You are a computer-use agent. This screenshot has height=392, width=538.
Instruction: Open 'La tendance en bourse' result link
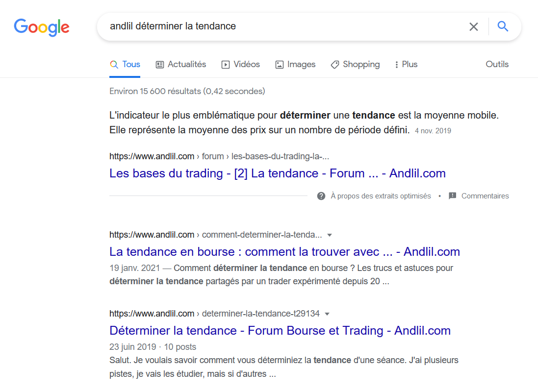[284, 252]
